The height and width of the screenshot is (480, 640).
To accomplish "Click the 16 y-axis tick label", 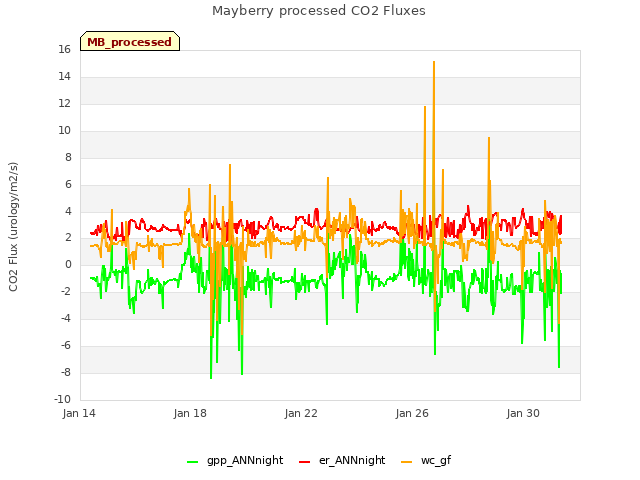I will (64, 50).
